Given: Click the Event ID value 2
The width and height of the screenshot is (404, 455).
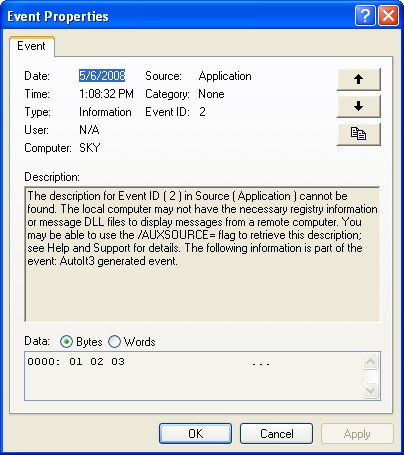Looking at the screenshot, I should coord(202,112).
